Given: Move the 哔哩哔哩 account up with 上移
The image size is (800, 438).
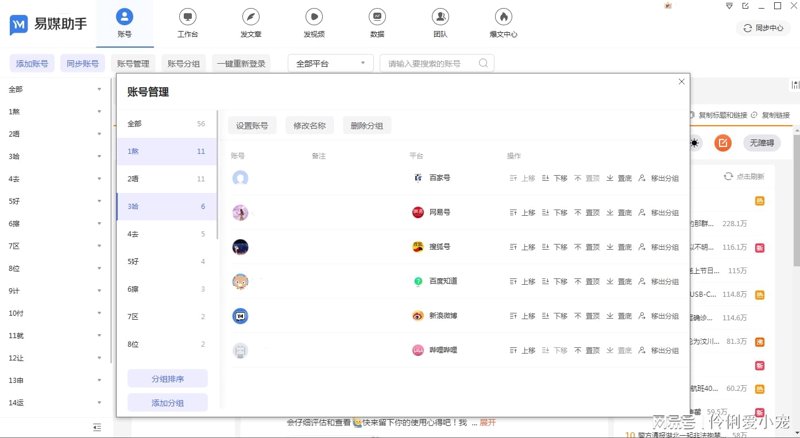Looking at the screenshot, I should [x=522, y=350].
